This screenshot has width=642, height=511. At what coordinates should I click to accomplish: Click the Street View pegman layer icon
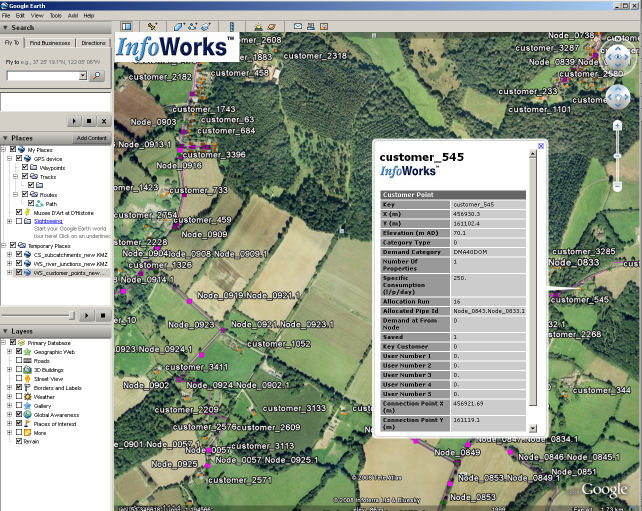click(27, 379)
